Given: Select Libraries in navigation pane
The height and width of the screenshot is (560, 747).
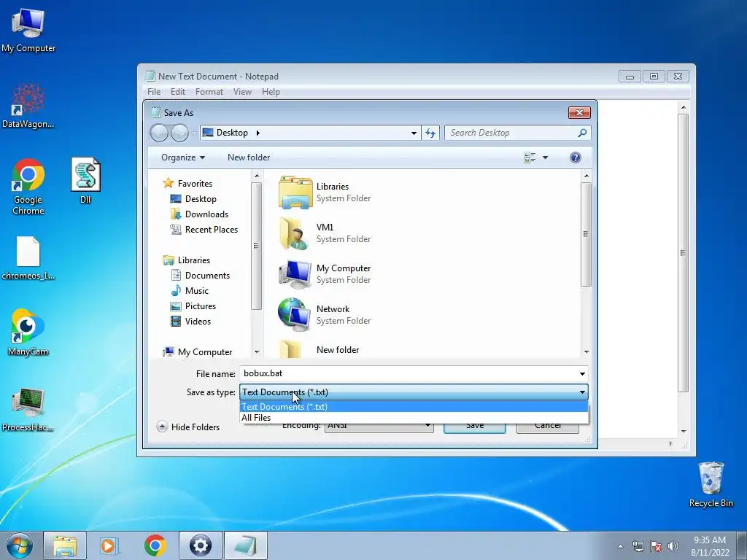Looking at the screenshot, I should click(186, 260).
